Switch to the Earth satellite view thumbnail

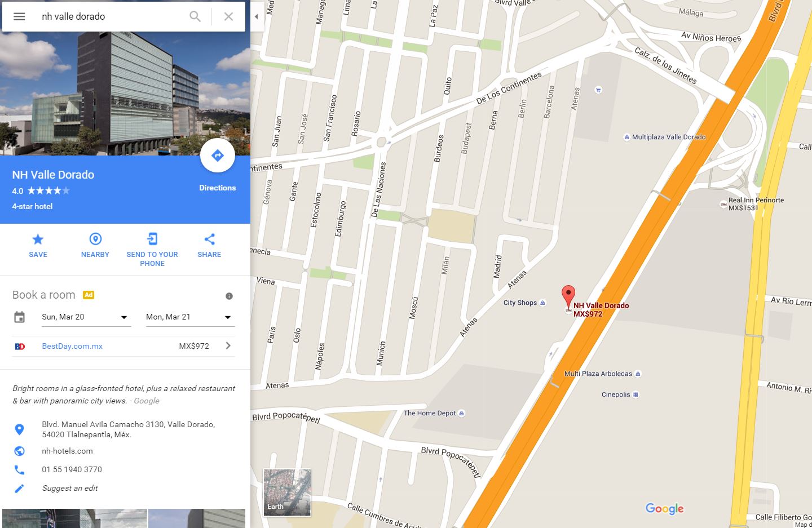click(x=287, y=492)
